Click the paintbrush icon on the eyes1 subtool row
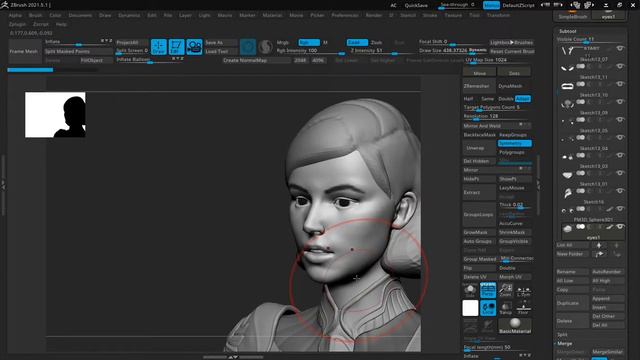The height and width of the screenshot is (360, 640). 609,227
